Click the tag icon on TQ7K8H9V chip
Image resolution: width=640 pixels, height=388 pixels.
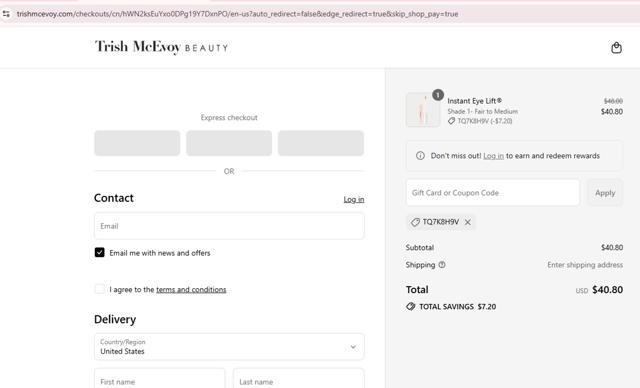(x=415, y=222)
